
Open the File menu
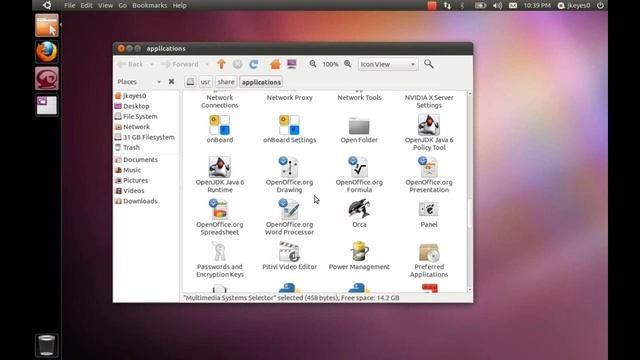(69, 5)
